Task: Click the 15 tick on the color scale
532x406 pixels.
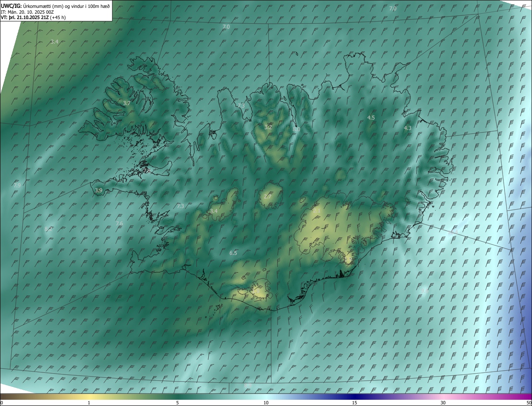Action: pos(355,403)
